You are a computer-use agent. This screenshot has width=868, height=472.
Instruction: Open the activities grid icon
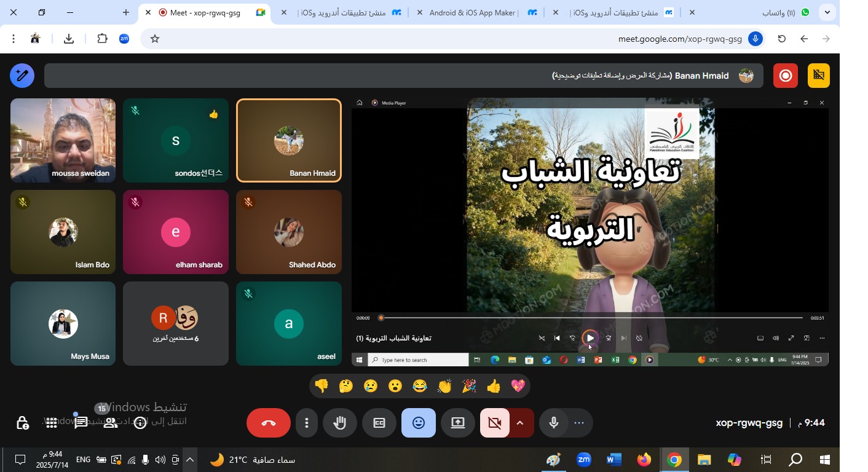point(52,423)
